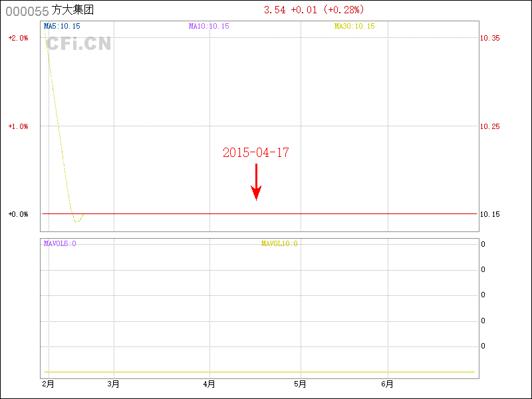Image resolution: width=532 pixels, height=399 pixels.
Task: Click the 6月 month label
Action: tap(387, 384)
